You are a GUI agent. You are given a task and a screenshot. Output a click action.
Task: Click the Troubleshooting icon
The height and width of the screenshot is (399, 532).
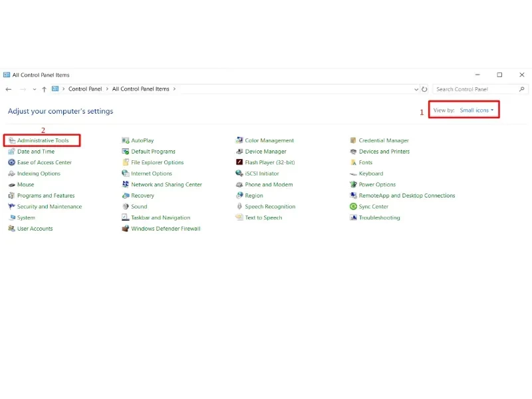(x=353, y=217)
